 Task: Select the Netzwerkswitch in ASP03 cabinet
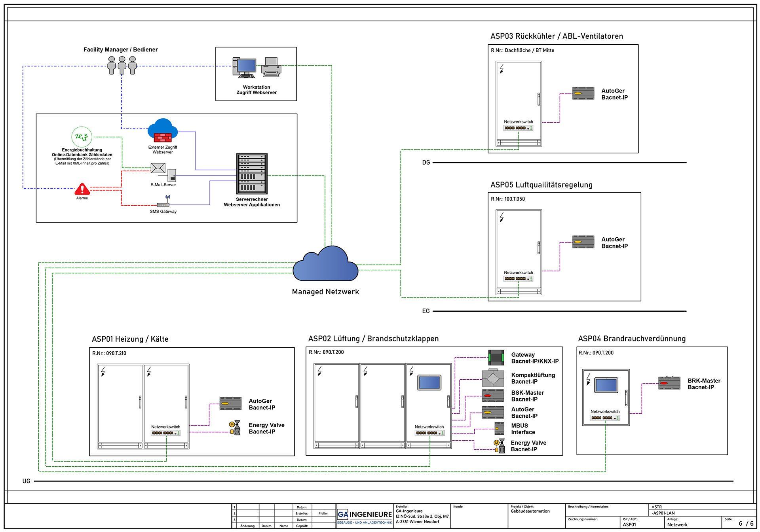tap(518, 128)
